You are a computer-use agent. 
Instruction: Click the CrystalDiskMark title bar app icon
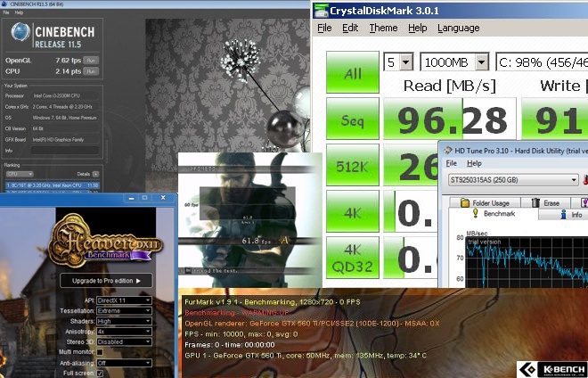(322, 10)
